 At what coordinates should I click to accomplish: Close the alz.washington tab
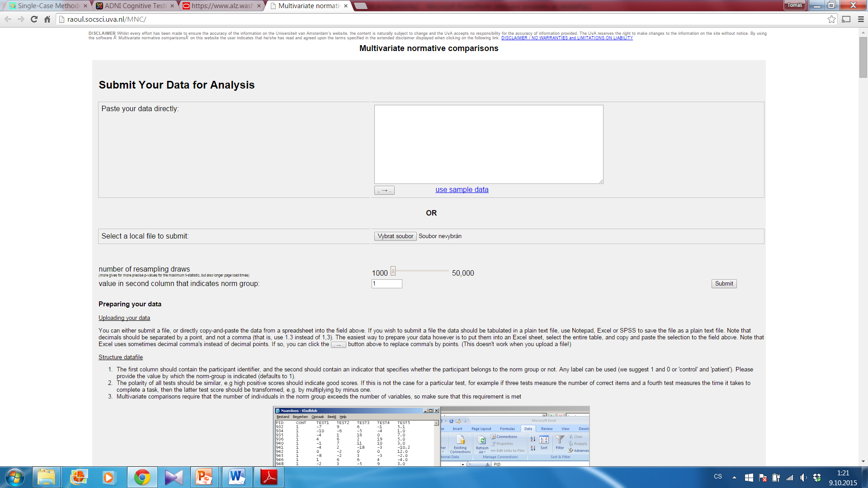coord(259,6)
